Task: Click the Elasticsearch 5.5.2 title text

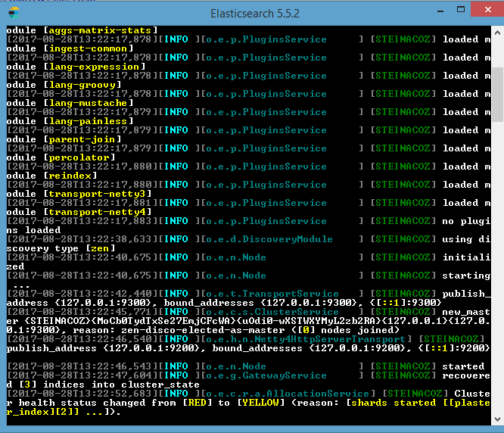Action: pyautogui.click(x=255, y=14)
